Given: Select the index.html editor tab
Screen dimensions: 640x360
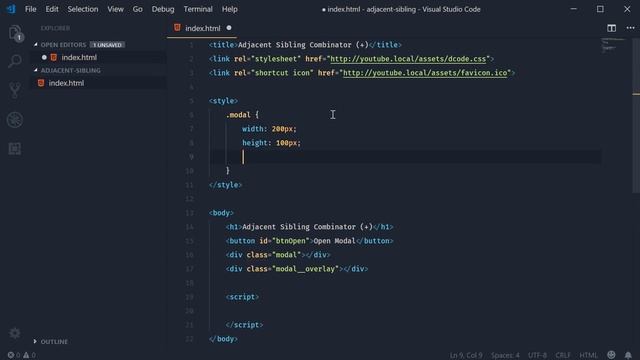Looking at the screenshot, I should click(x=202, y=28).
